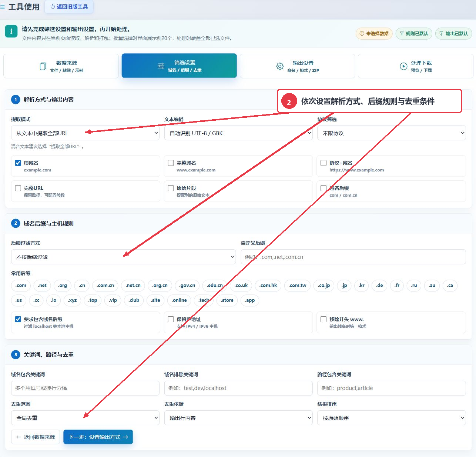Check the 完整URL checkbox
The width and height of the screenshot is (476, 457).
pyautogui.click(x=18, y=188)
